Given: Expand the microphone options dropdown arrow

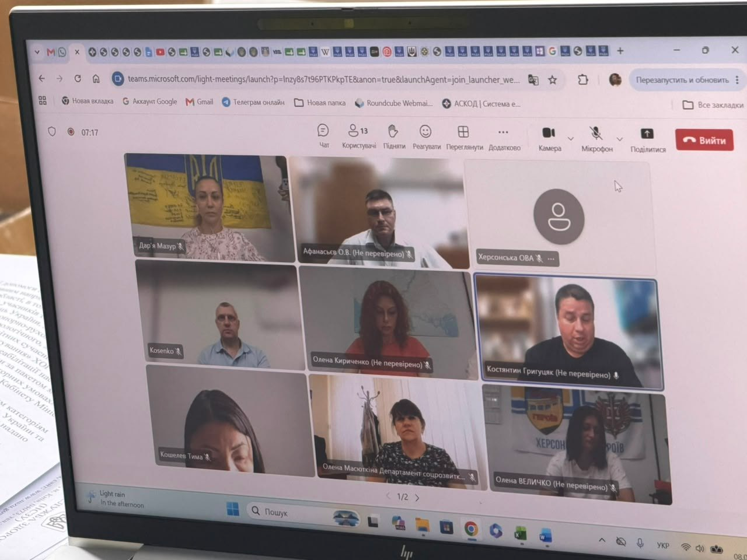Looking at the screenshot, I should (x=620, y=139).
